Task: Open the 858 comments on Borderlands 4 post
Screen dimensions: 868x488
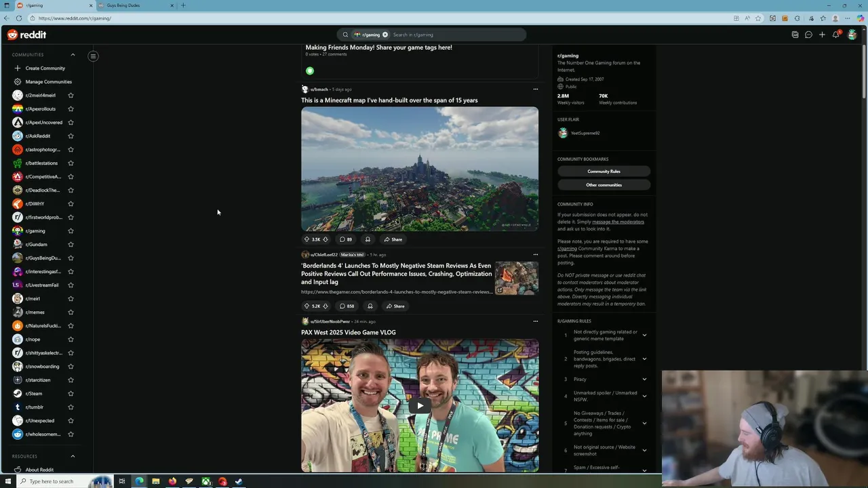Action: pyautogui.click(x=347, y=306)
